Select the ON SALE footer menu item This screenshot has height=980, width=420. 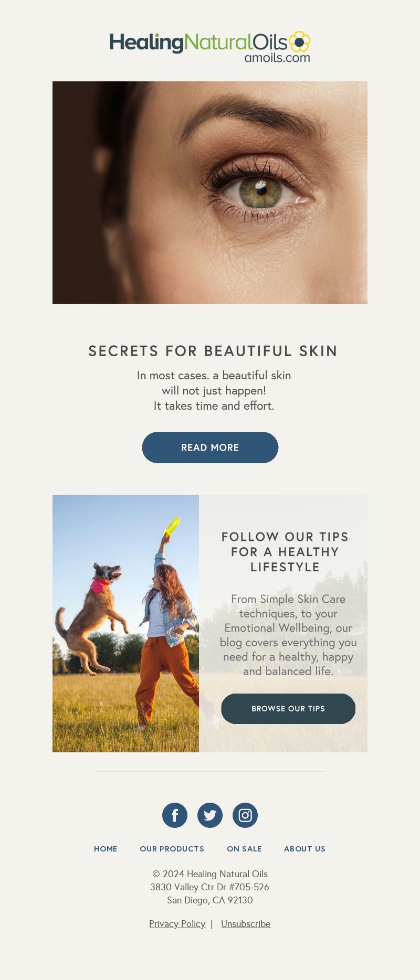244,849
